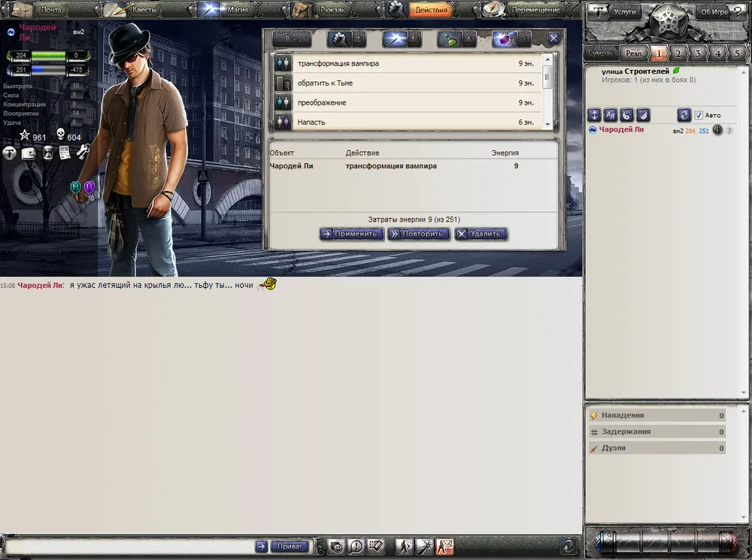Screen dimensions: 752x560
Task: Select action 'обратить к Тьме'
Action: click(x=407, y=83)
